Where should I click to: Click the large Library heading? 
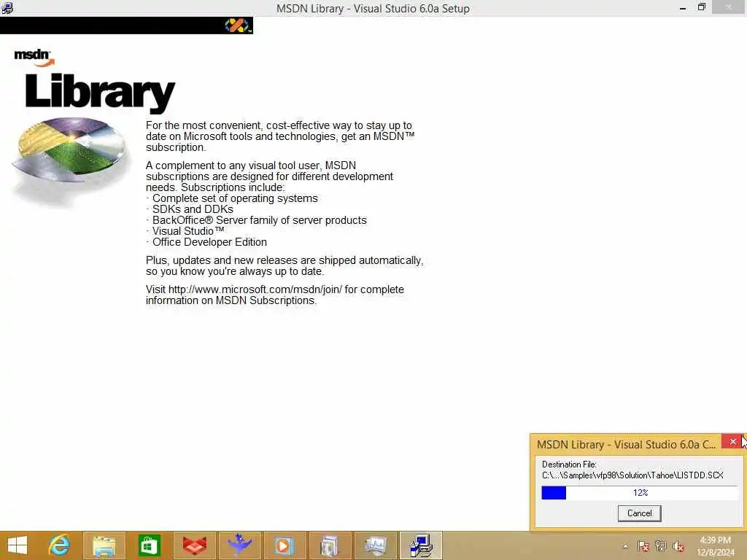tap(100, 93)
